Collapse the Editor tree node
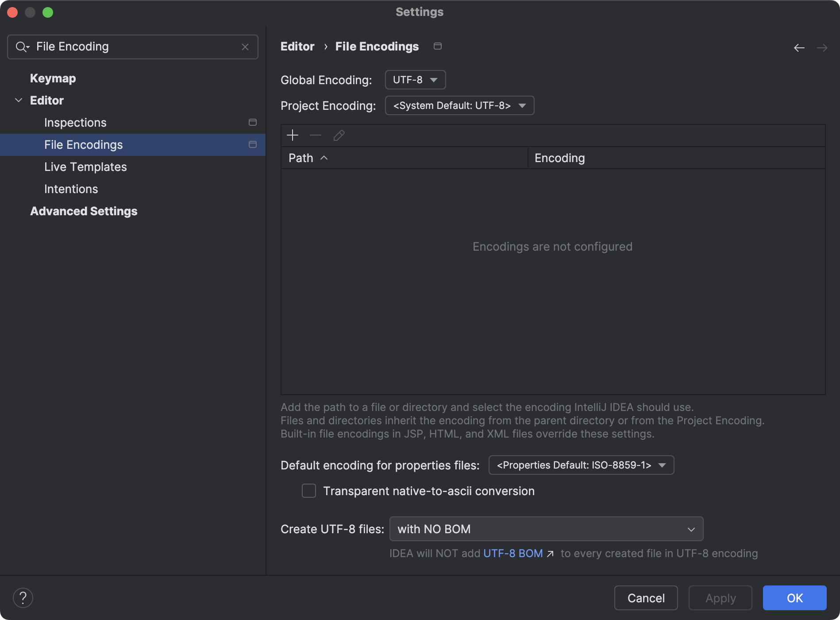 19,100
